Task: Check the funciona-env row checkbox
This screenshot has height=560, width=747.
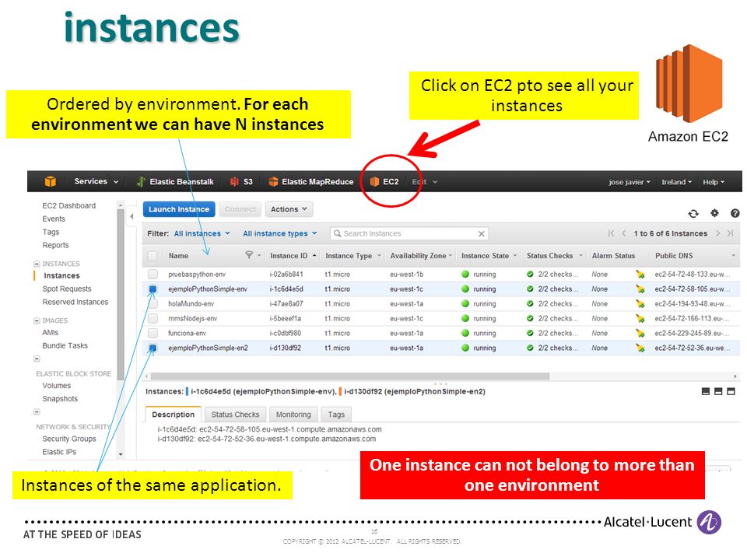Action: [x=153, y=334]
